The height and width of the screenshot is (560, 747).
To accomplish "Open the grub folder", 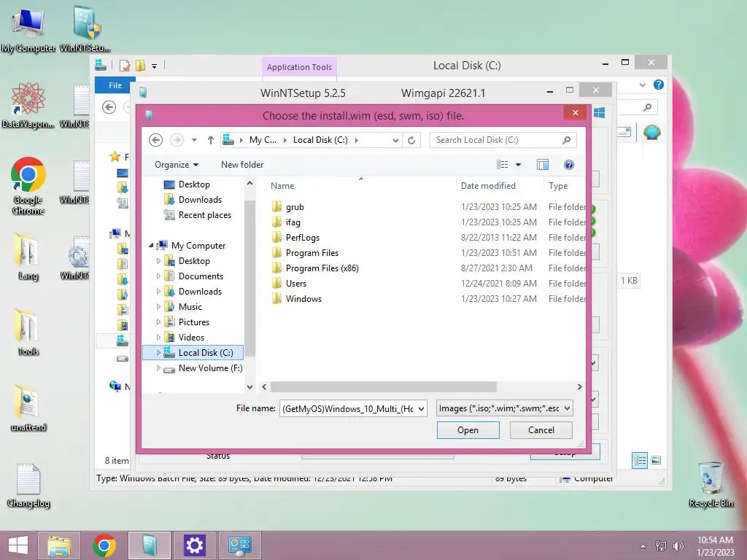I will (295, 207).
